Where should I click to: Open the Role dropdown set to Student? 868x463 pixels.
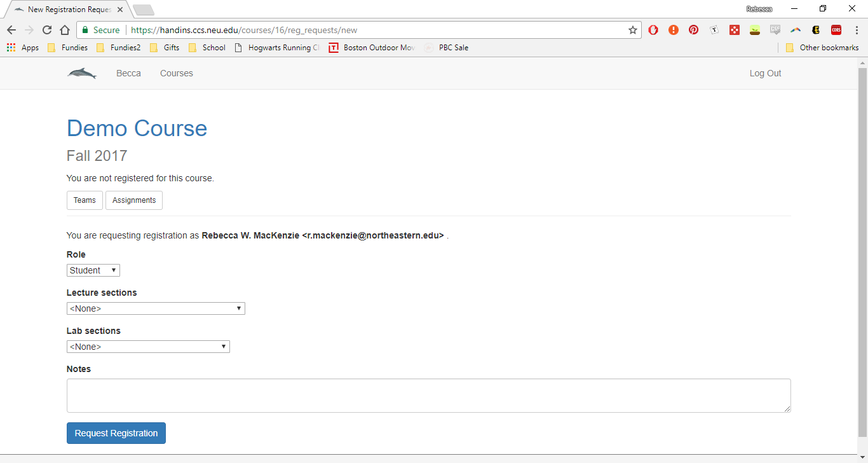point(93,270)
